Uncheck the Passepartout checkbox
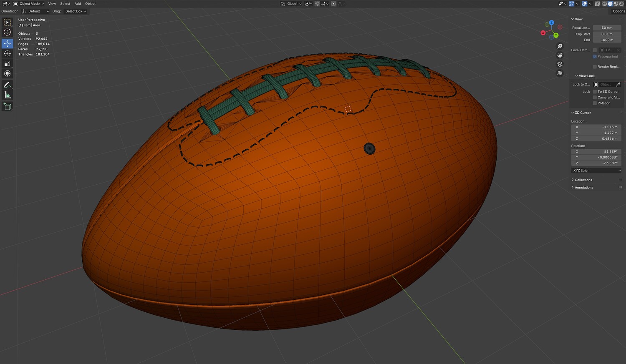This screenshot has height=364, width=626. pos(595,57)
